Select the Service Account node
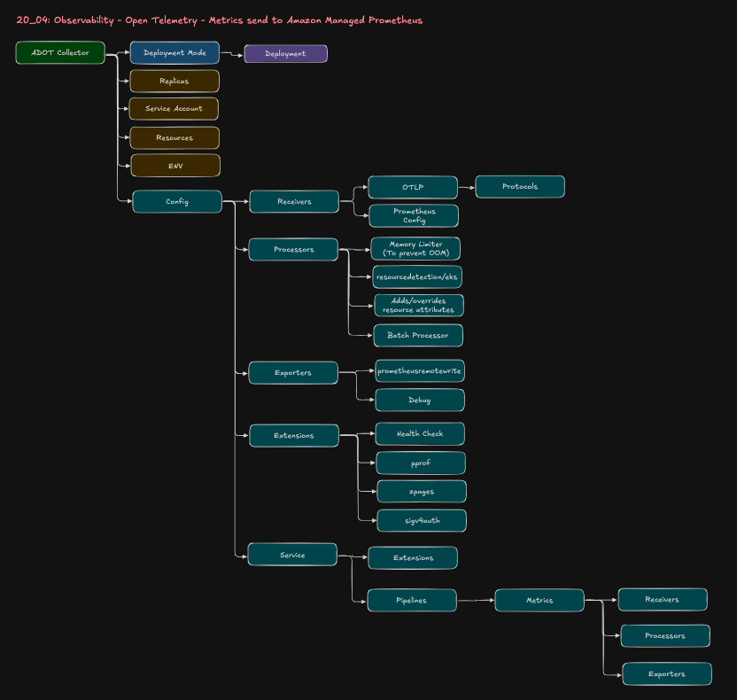 click(x=174, y=109)
